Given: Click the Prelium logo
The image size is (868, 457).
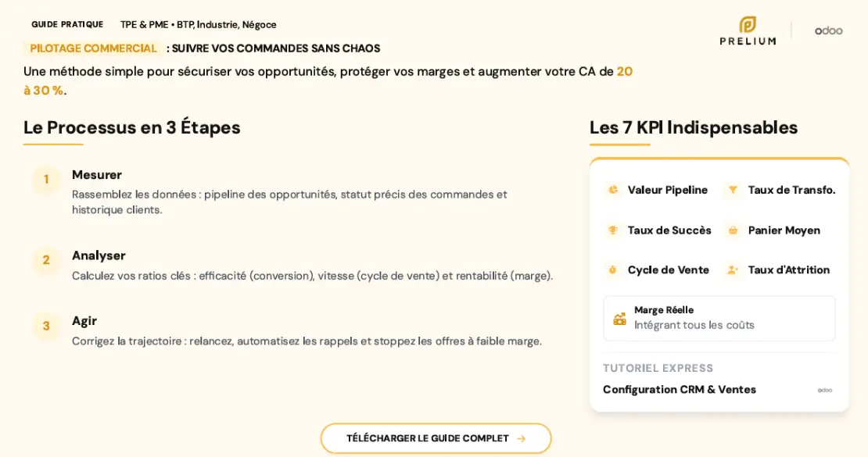Looking at the screenshot, I should click(748, 30).
